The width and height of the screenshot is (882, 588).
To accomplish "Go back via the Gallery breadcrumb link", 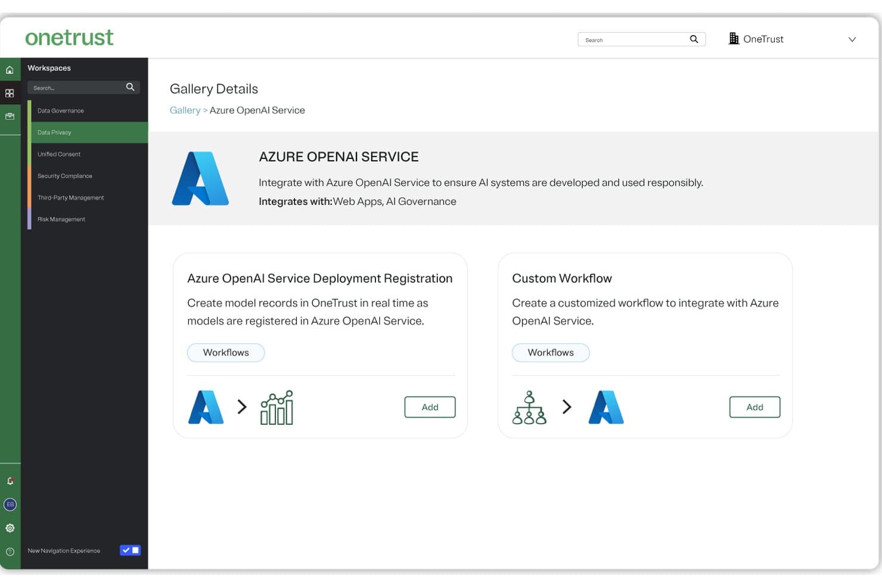I will 185,110.
